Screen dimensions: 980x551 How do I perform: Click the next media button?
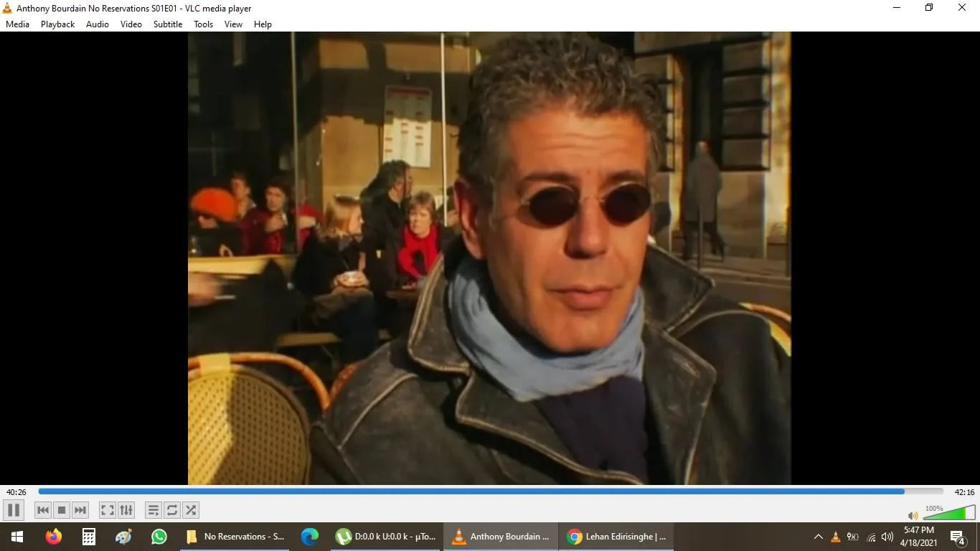click(x=80, y=510)
